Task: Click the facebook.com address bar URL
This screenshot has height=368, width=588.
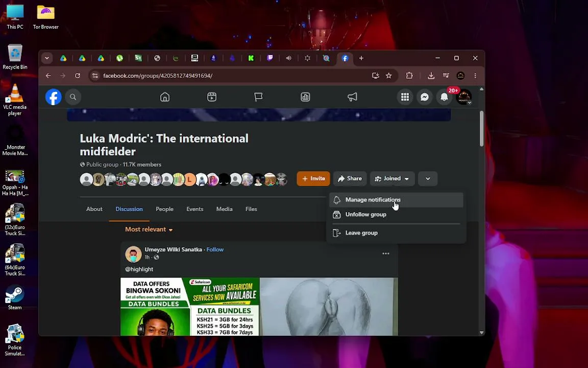Action: 158,76
